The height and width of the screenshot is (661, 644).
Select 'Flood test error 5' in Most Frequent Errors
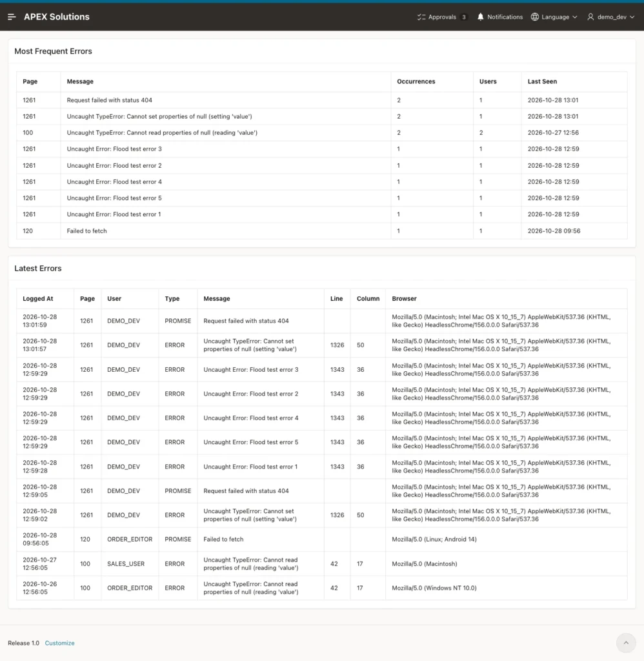click(114, 198)
